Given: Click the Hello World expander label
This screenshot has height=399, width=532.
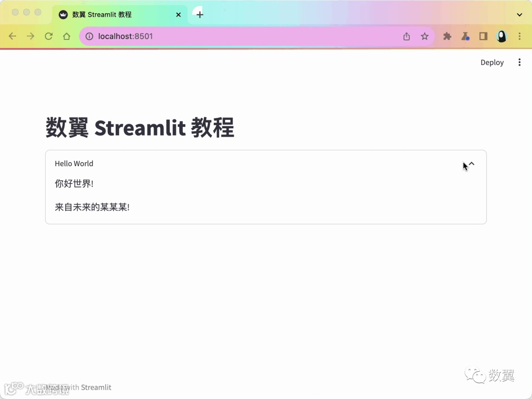Looking at the screenshot, I should pos(74,164).
